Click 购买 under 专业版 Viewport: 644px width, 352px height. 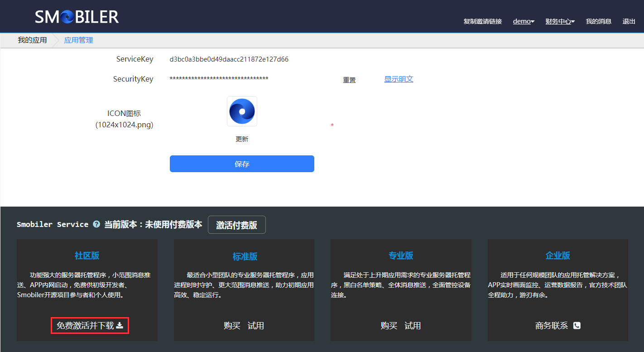(x=389, y=326)
